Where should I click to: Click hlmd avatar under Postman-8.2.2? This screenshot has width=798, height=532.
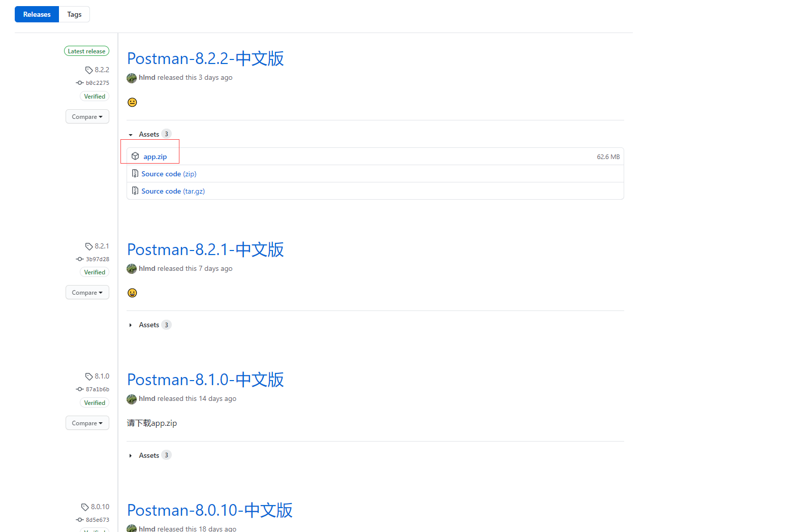132,78
